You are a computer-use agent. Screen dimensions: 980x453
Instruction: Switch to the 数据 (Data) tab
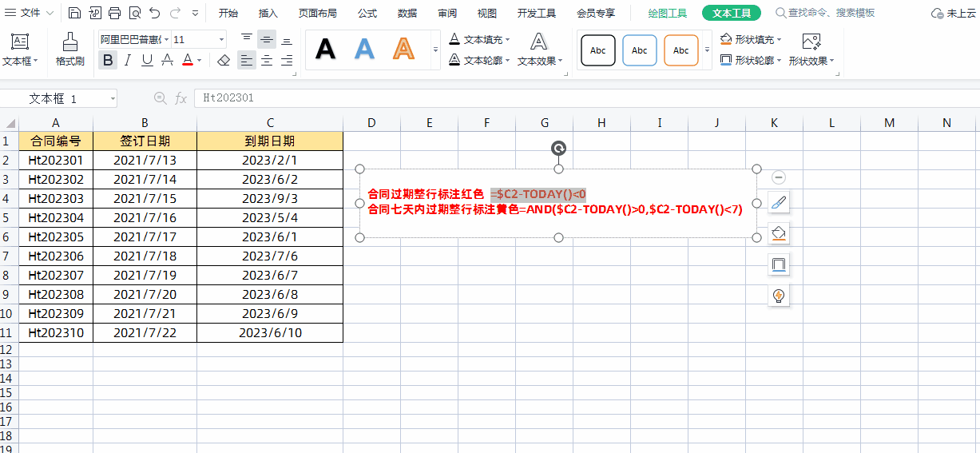(407, 13)
